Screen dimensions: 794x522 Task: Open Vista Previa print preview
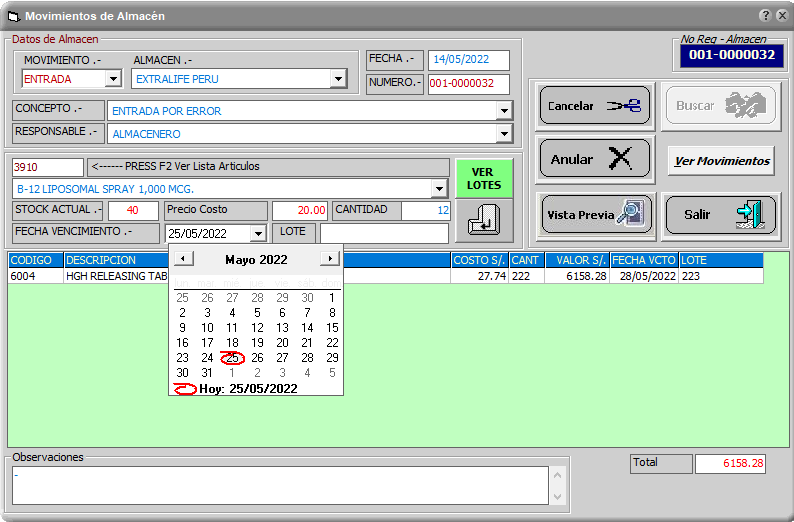click(x=596, y=215)
